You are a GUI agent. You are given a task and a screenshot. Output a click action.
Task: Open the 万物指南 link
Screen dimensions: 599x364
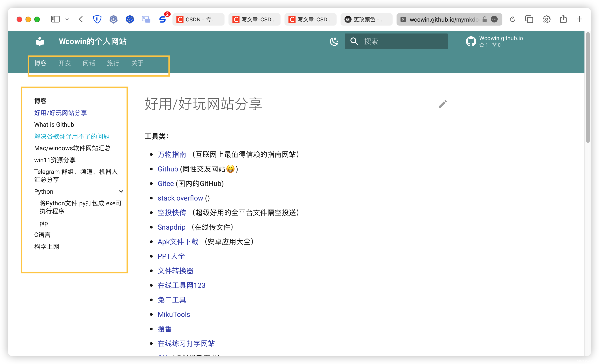pyautogui.click(x=172, y=154)
